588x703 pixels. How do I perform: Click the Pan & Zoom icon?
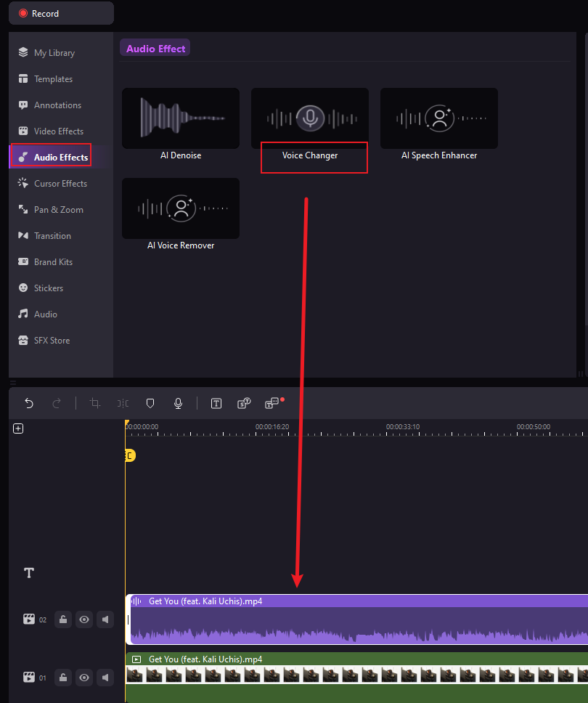coord(23,209)
